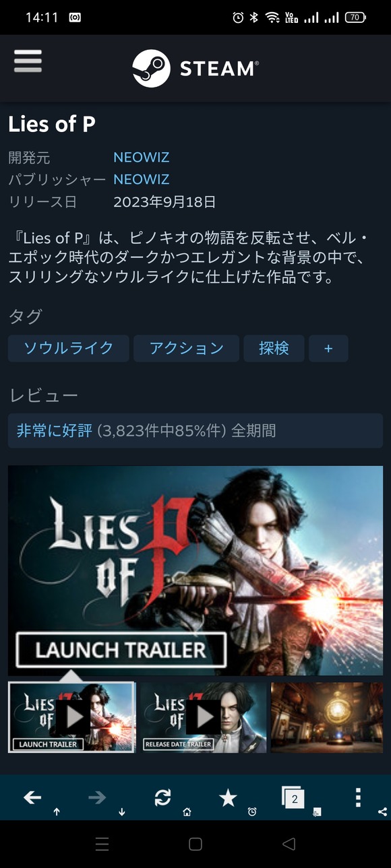This screenshot has width=391, height=868.
Task: Open bookmarks with the star icon
Action: click(228, 798)
